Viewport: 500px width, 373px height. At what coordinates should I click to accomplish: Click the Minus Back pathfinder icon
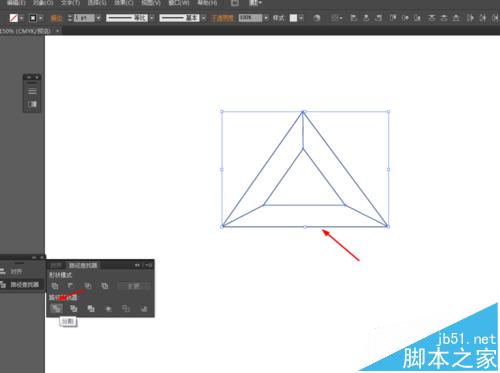[144, 309]
